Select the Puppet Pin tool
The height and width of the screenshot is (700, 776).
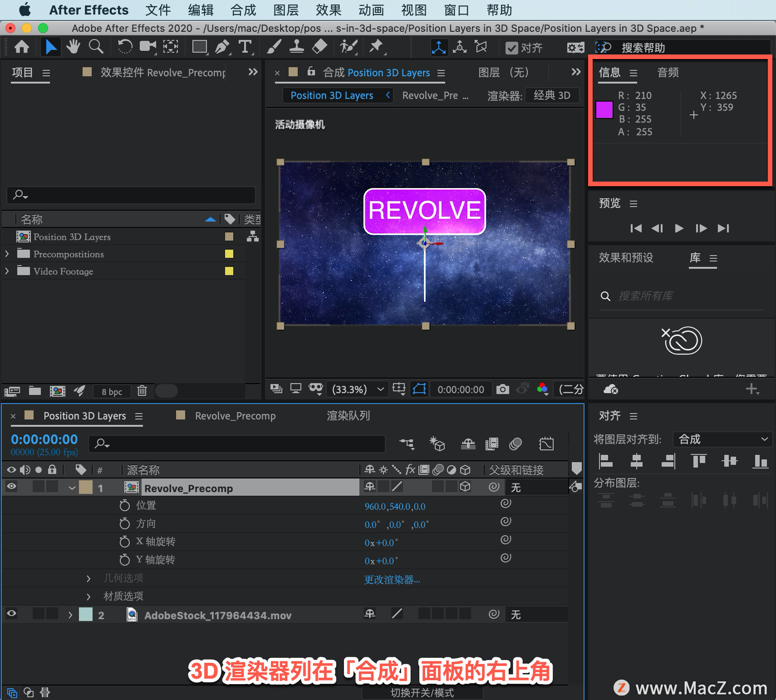(376, 47)
